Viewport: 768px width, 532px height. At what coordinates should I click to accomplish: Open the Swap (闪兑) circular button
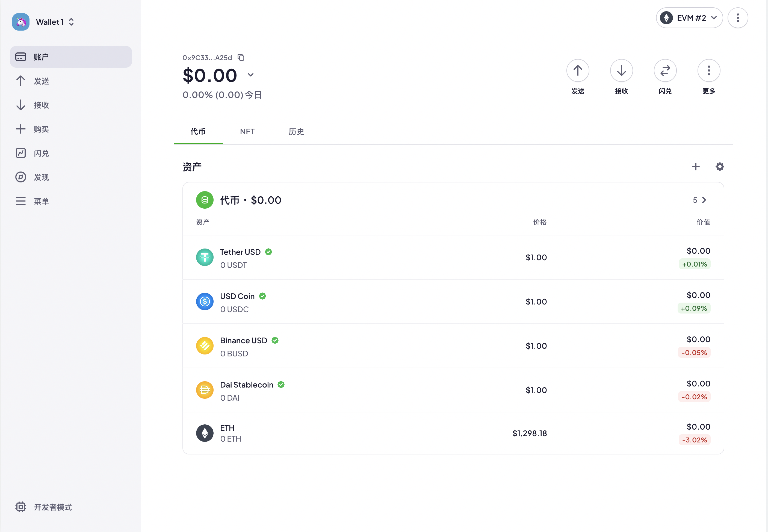pyautogui.click(x=665, y=71)
